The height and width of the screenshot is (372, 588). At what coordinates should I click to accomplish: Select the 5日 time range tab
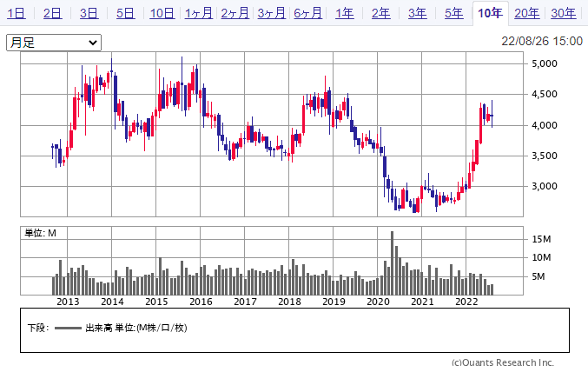pyautogui.click(x=125, y=14)
